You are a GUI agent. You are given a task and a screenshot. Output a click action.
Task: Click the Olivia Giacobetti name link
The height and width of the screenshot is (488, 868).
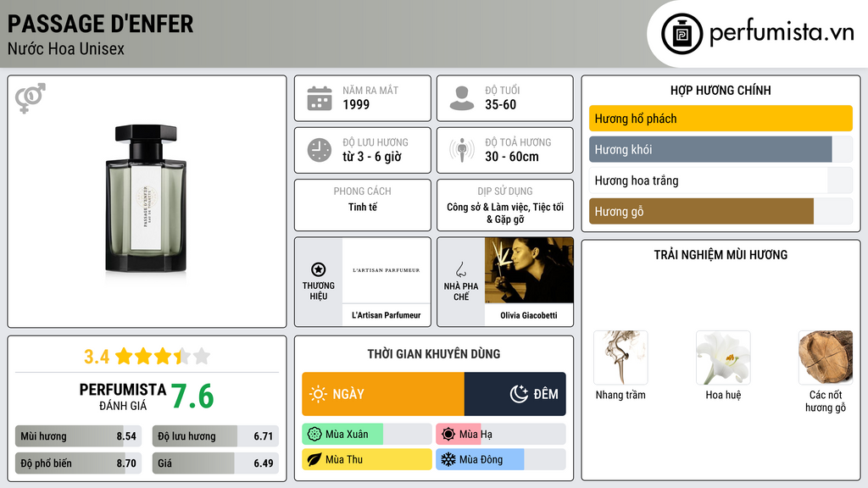[x=529, y=315]
